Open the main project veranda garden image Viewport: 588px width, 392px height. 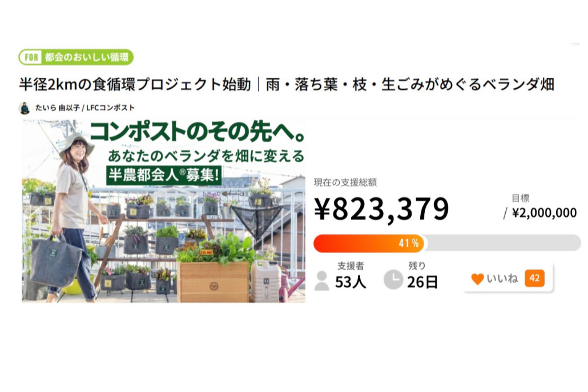click(x=163, y=240)
